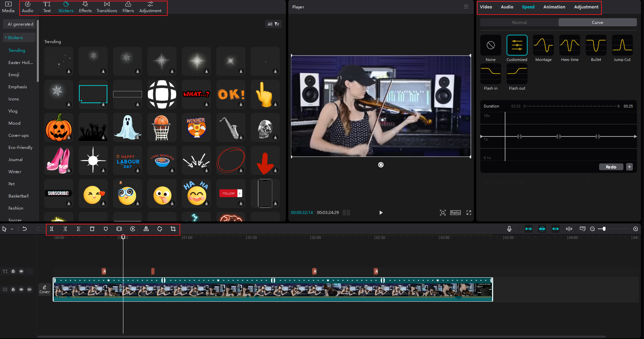Viewport: 644px width, 339px height.
Task: Open the Ratio options in Player
Action: tap(455, 213)
